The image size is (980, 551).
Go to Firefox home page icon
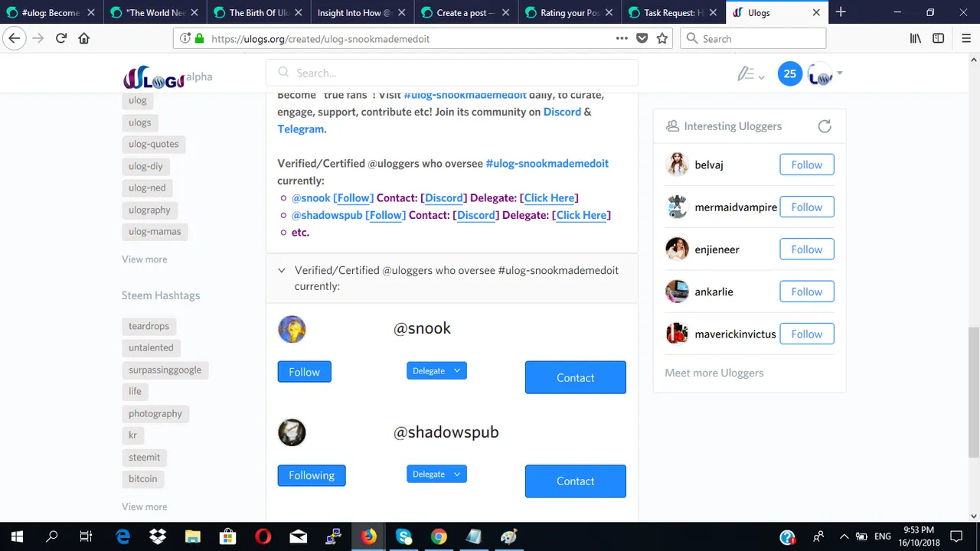84,38
